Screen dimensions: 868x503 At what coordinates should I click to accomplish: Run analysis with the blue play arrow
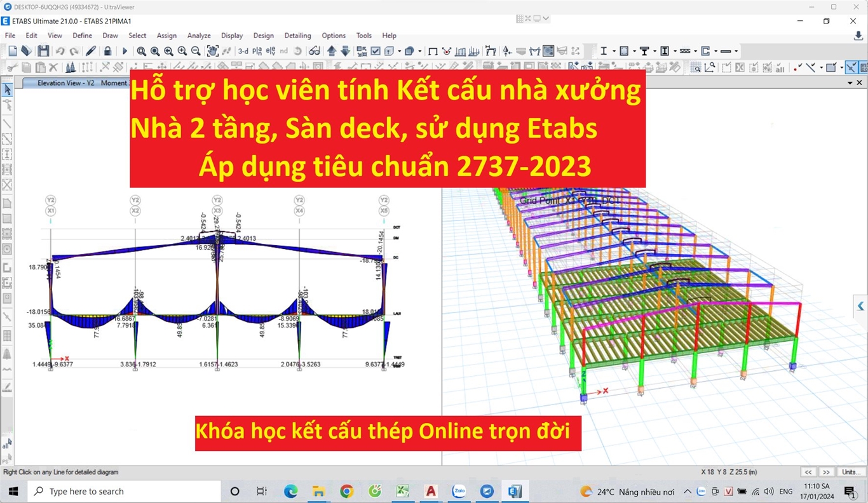tap(125, 51)
